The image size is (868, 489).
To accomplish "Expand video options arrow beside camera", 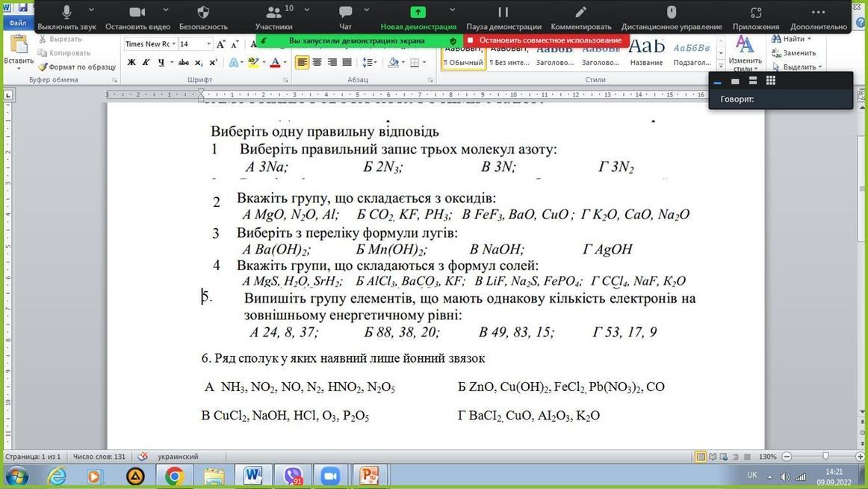I will point(166,10).
